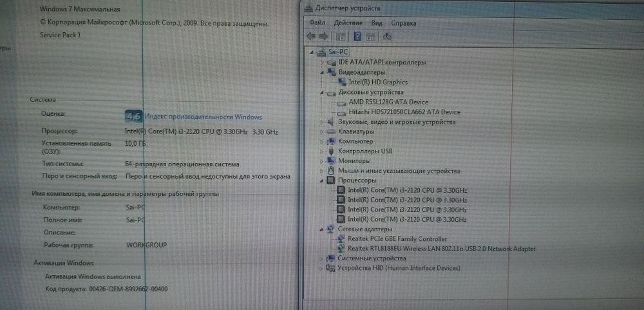Click the Intel(R) HD Graphics device icon
Screen dimensions: 644x310
[342, 82]
